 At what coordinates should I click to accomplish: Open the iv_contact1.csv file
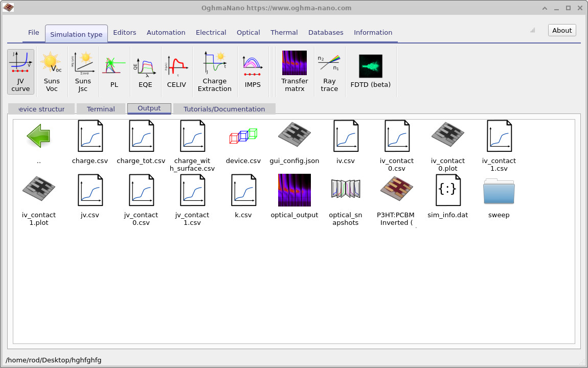click(499, 146)
